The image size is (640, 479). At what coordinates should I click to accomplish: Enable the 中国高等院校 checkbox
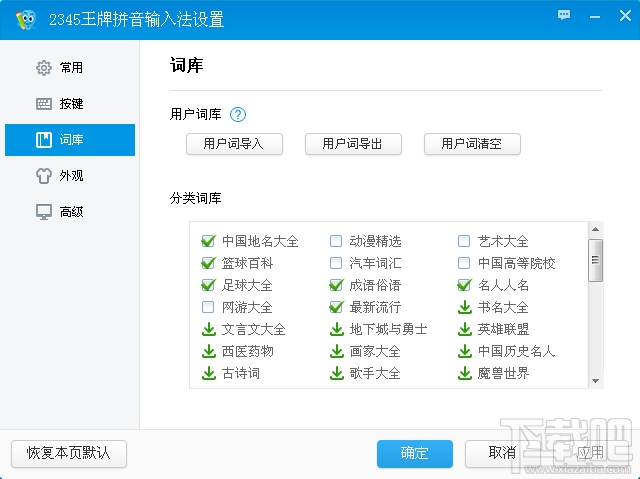coord(464,263)
